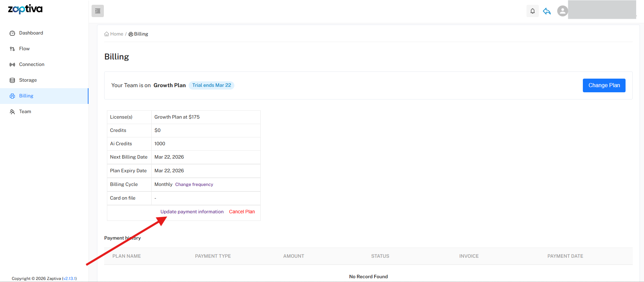Go to the Team page

click(x=25, y=111)
